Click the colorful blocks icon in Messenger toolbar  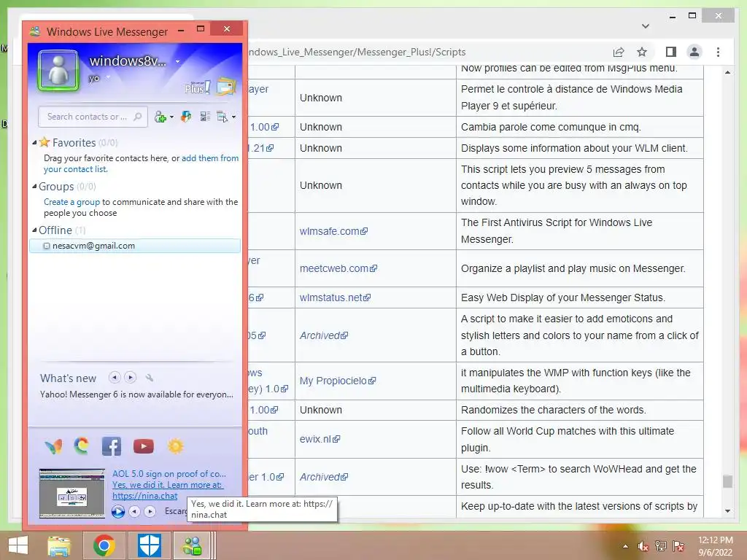coord(186,116)
